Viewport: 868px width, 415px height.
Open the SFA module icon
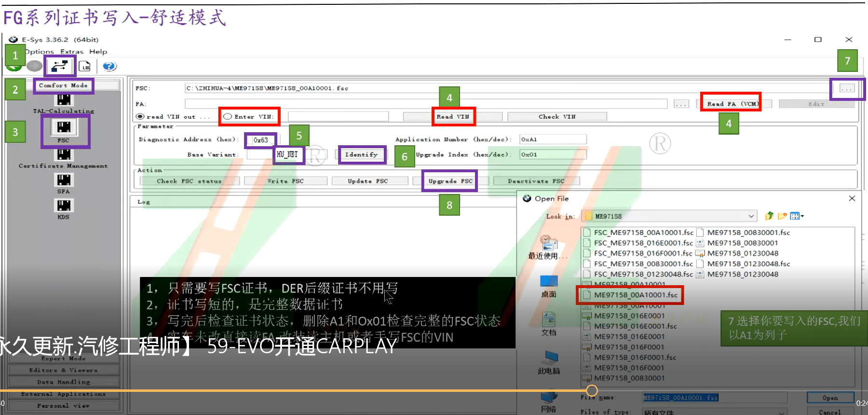[64, 180]
